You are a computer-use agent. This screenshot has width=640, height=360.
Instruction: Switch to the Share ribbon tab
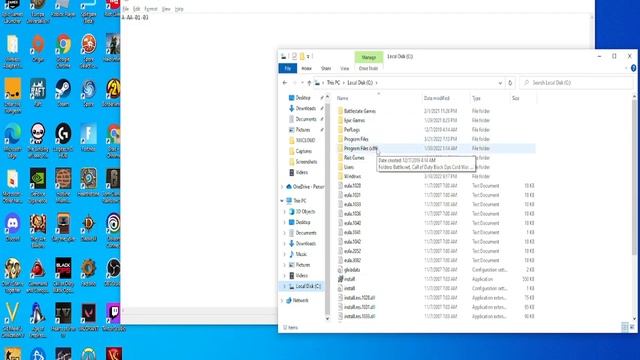click(x=326, y=69)
